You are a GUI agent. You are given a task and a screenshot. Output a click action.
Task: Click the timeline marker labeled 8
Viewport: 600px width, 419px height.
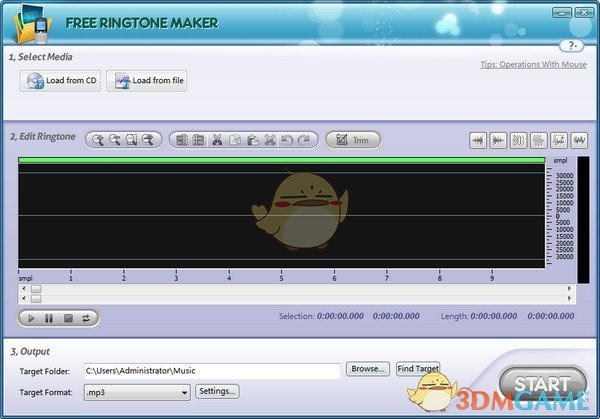tap(439, 276)
